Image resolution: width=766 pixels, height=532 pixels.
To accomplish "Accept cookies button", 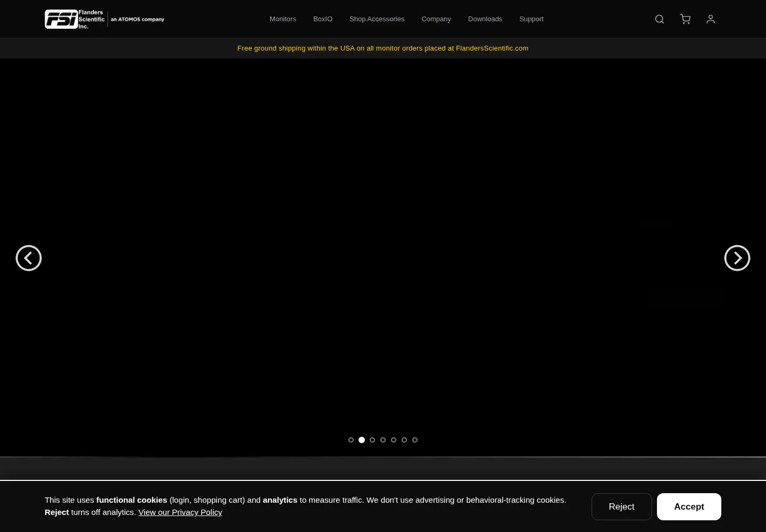I will click(x=689, y=506).
